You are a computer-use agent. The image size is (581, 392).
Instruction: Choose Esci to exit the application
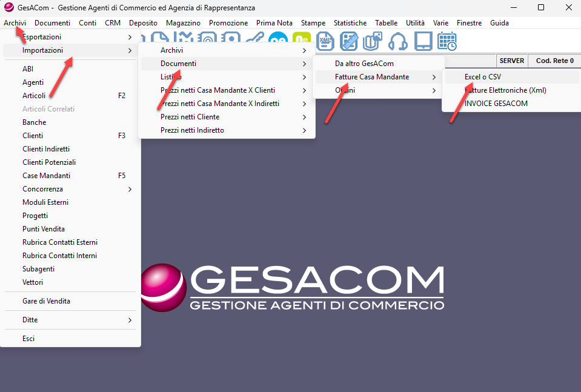(70, 339)
